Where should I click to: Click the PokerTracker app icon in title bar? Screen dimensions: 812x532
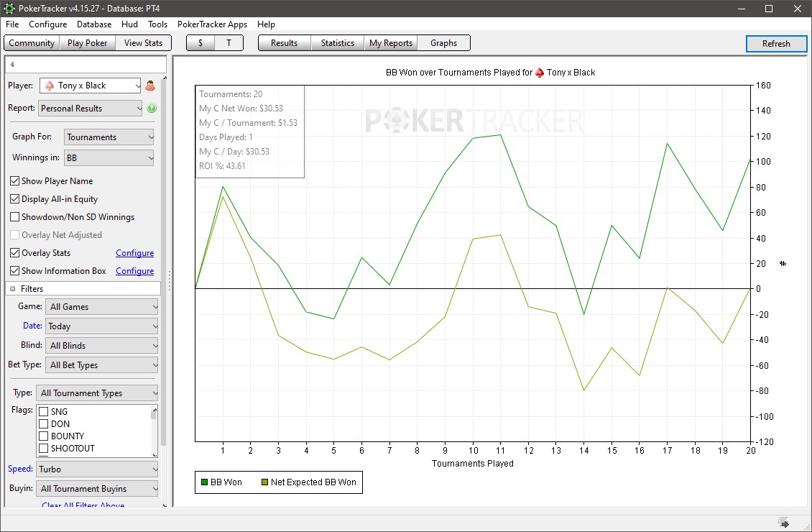9,9
